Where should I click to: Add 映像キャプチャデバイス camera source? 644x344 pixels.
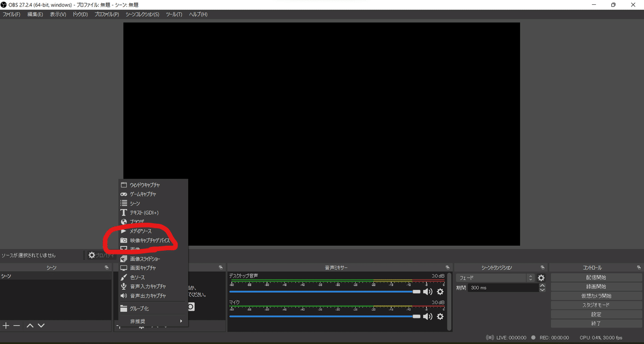153,240
